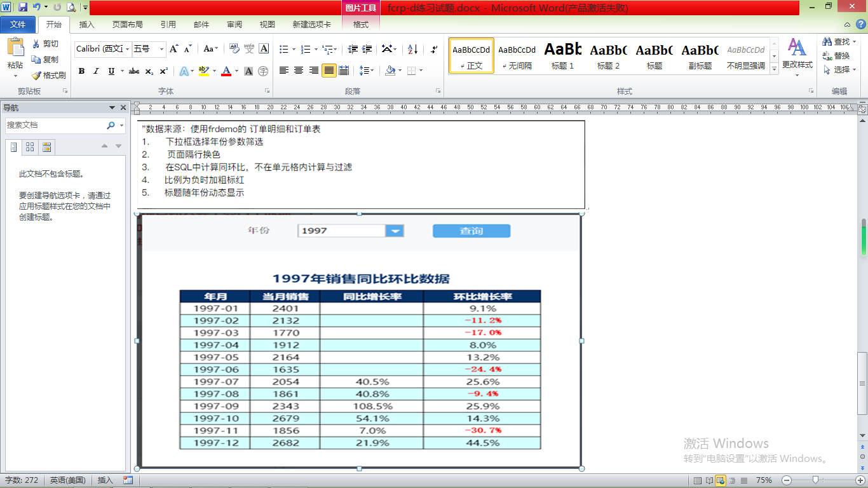Switch to Print Layout view in status bar
Image resolution: width=868 pixels, height=488 pixels.
pyautogui.click(x=698, y=480)
